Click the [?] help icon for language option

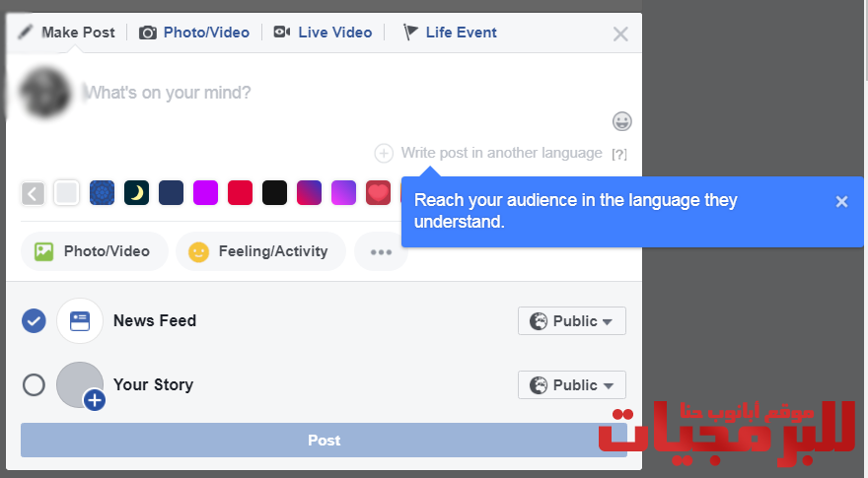click(x=618, y=154)
